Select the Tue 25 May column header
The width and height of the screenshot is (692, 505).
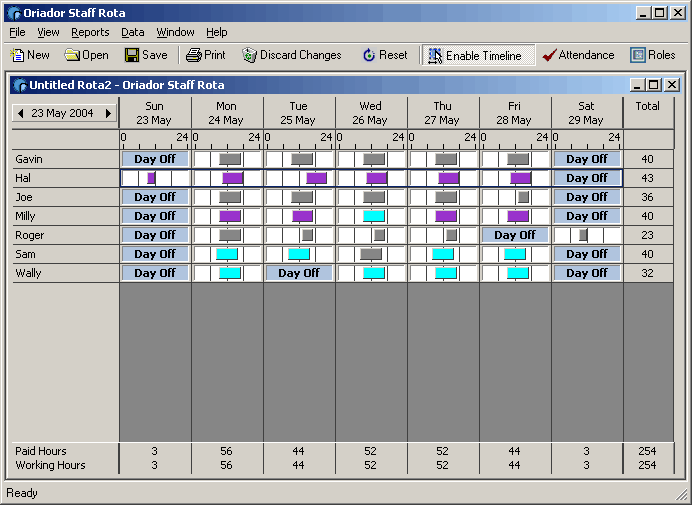(x=299, y=113)
